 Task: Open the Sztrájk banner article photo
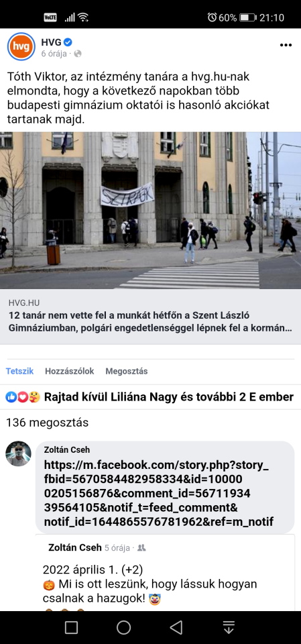[x=150, y=210]
